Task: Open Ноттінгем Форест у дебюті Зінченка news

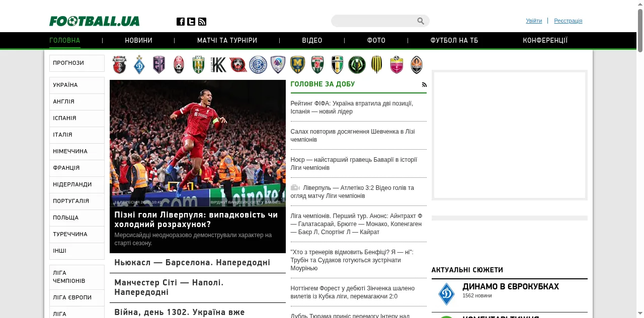Action: tap(353, 292)
